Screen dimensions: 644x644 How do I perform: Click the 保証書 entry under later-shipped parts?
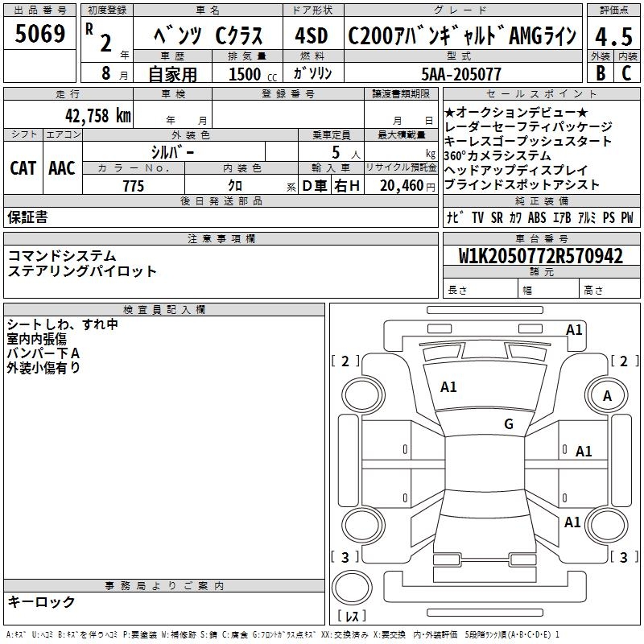pyautogui.click(x=27, y=217)
